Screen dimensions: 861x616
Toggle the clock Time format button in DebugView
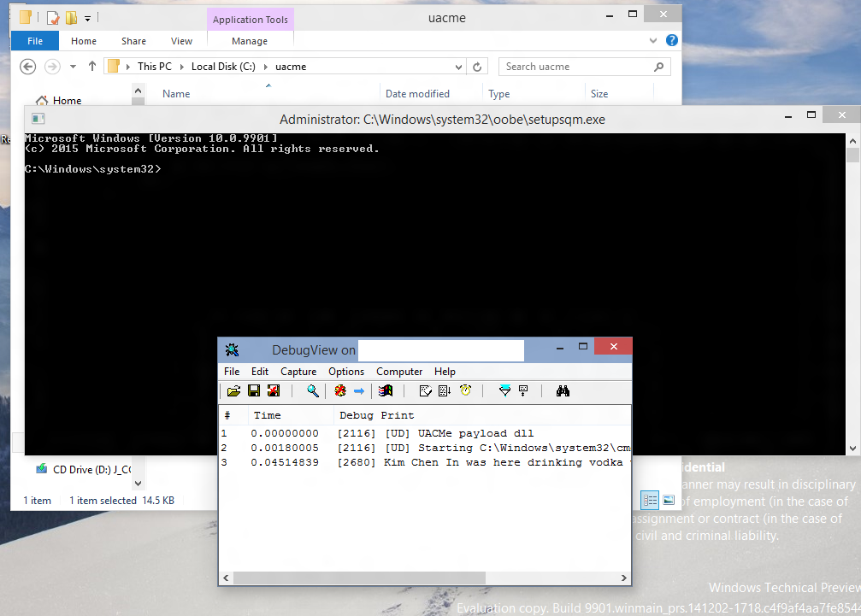(x=466, y=391)
